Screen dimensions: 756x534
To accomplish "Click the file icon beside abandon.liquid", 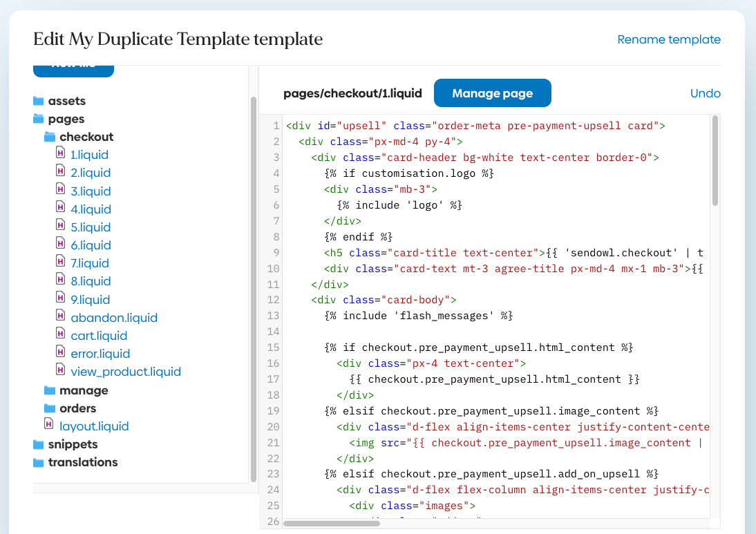I will pyautogui.click(x=60, y=316).
